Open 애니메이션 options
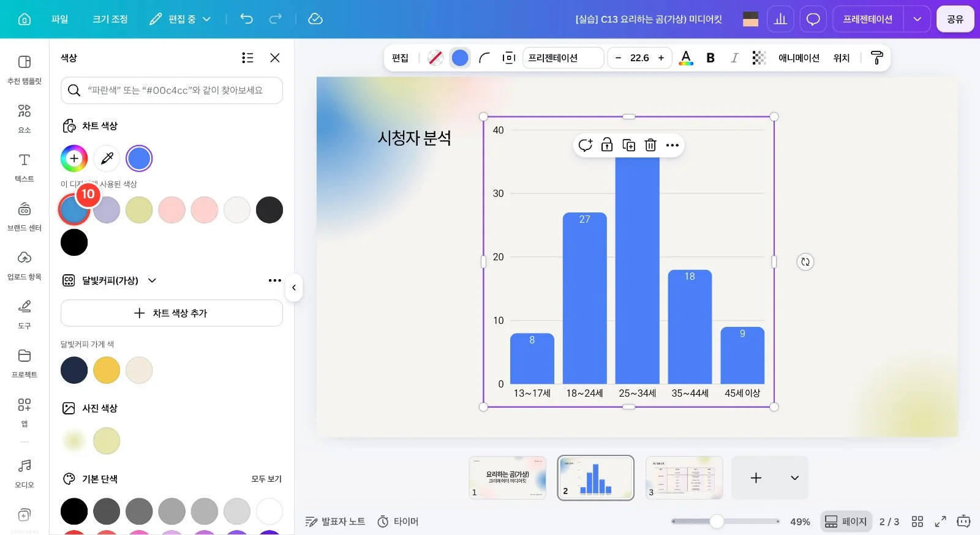The height and width of the screenshot is (535, 980). [x=799, y=58]
